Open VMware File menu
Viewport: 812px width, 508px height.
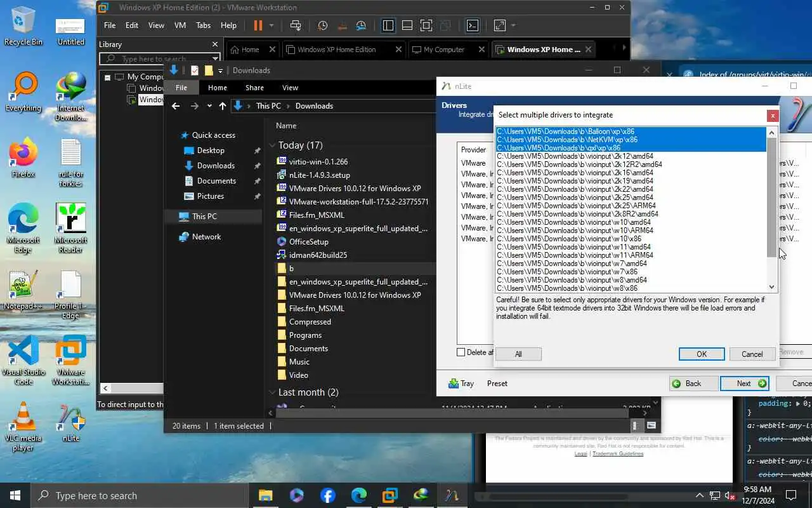coord(110,25)
